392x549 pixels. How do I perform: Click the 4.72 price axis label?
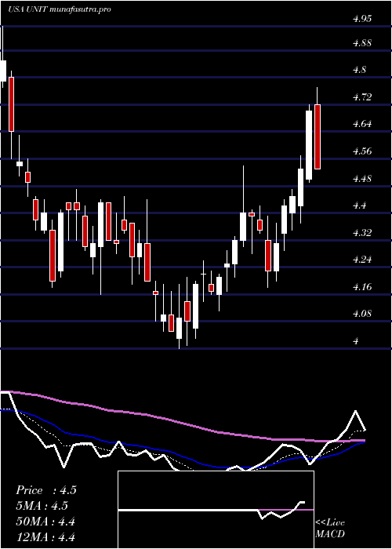coord(362,97)
